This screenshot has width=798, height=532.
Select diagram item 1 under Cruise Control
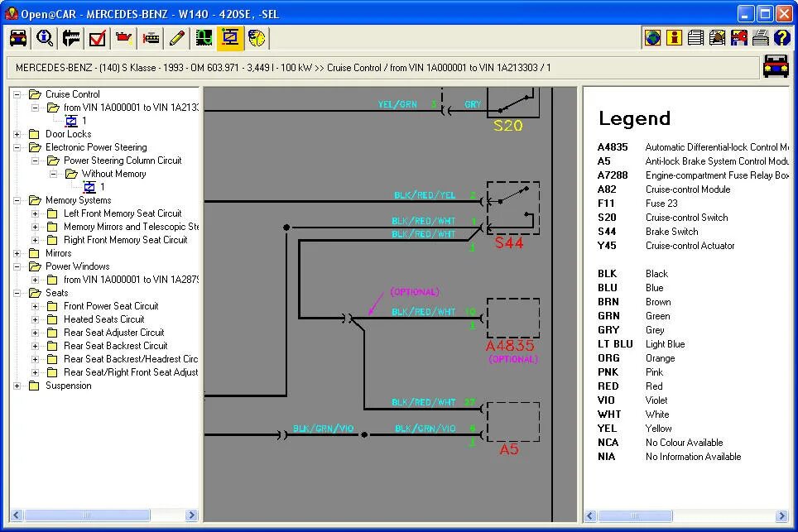[x=76, y=121]
